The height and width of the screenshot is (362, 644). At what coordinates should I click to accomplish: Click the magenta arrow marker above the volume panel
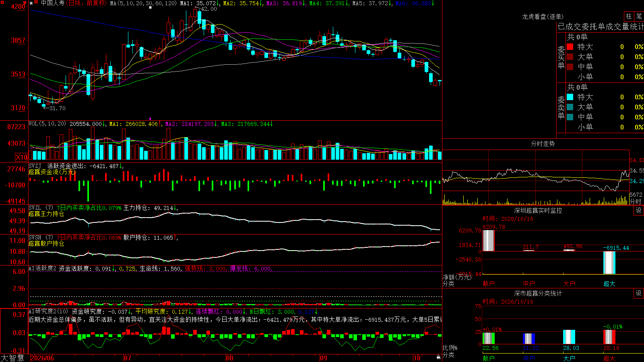[x=150, y=119]
